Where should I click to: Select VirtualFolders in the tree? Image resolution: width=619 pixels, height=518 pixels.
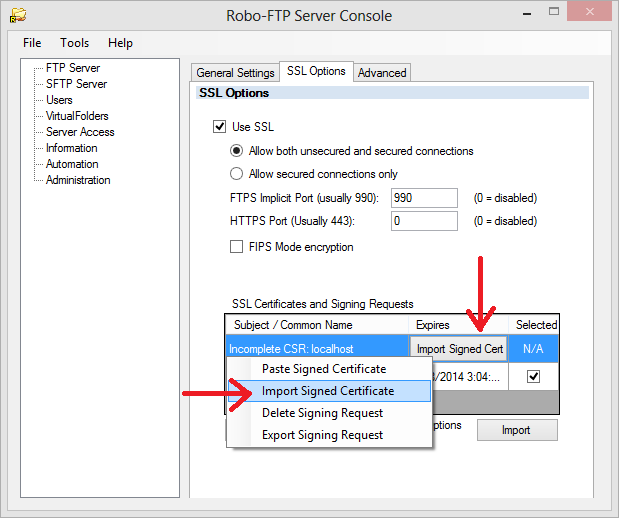[77, 116]
